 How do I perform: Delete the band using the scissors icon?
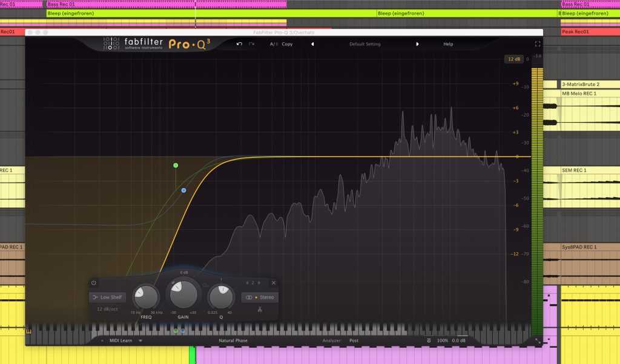tap(260, 310)
